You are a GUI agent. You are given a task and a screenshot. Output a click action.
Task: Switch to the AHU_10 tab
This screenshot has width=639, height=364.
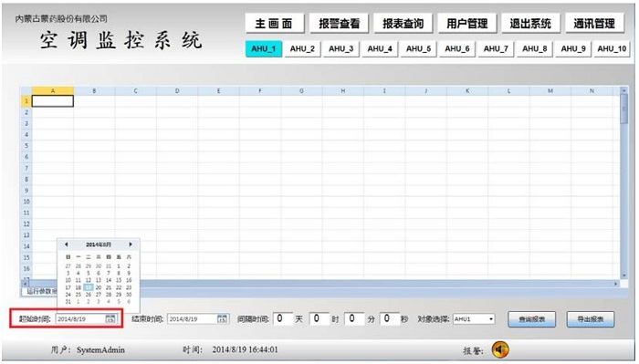(x=612, y=49)
